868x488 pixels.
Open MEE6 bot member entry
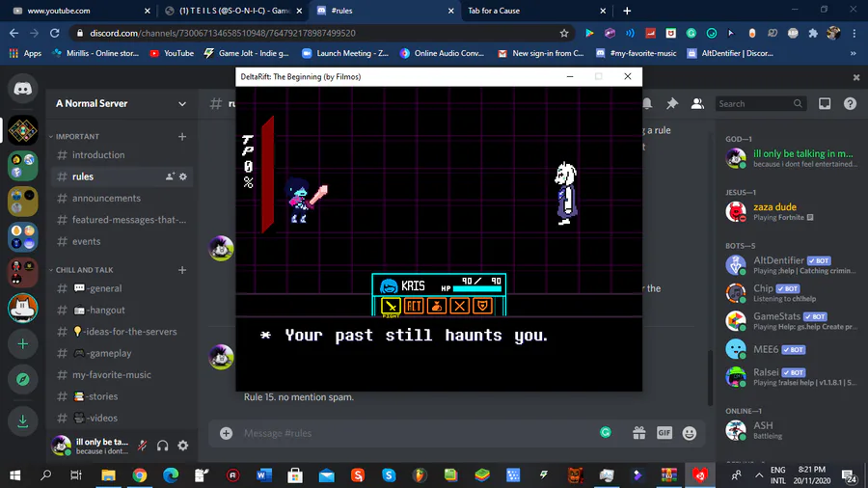(792, 349)
